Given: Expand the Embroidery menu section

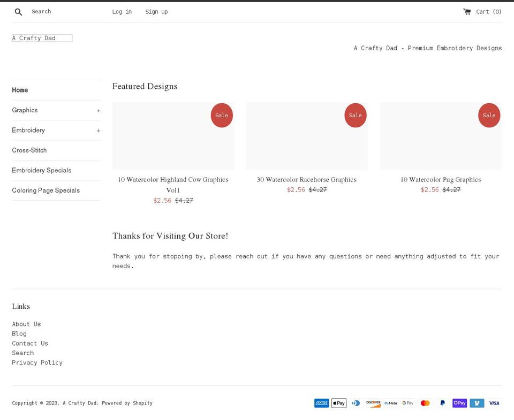Looking at the screenshot, I should click(99, 130).
